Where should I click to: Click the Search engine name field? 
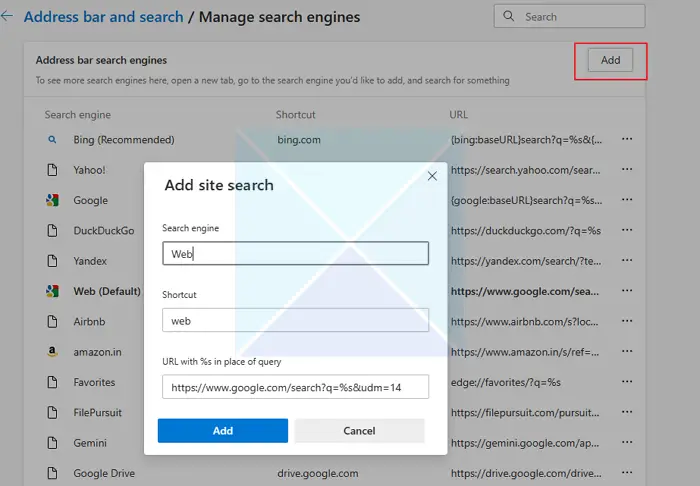tap(296, 253)
